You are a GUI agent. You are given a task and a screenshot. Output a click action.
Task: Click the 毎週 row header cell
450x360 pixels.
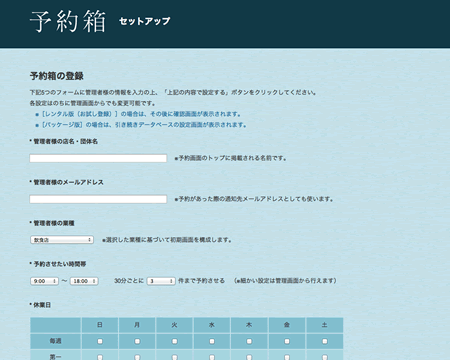[55, 341]
